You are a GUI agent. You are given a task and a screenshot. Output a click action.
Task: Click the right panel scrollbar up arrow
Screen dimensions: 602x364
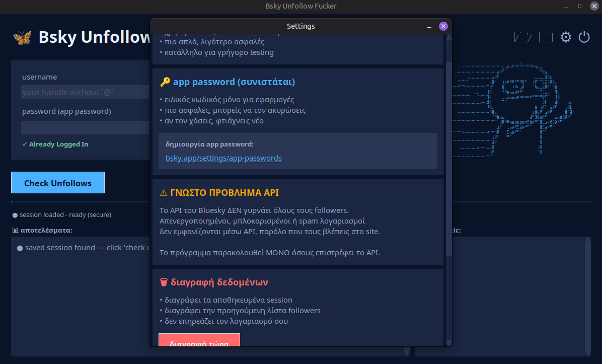(x=587, y=240)
